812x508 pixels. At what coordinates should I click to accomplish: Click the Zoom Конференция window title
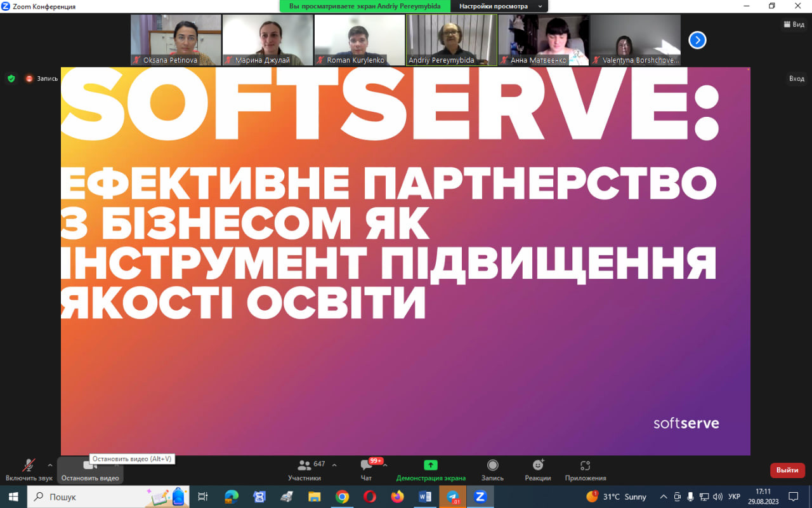point(43,6)
